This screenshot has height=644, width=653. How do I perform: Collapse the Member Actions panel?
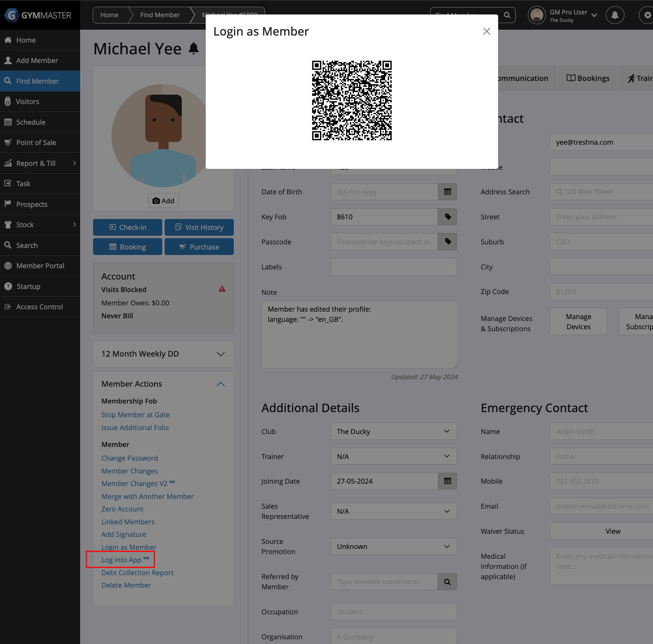click(x=221, y=384)
